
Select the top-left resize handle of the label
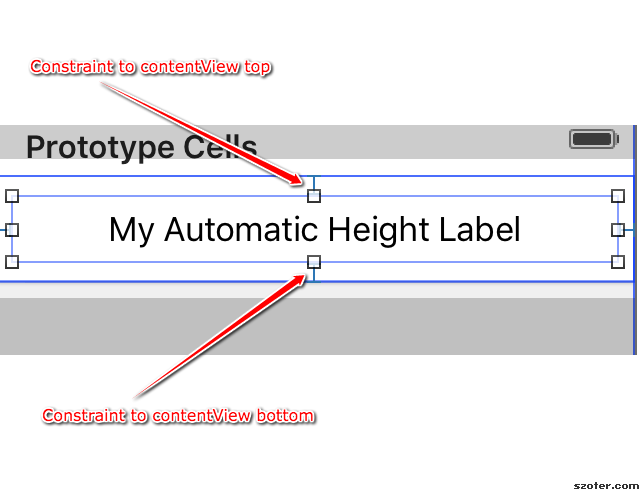pos(12,196)
